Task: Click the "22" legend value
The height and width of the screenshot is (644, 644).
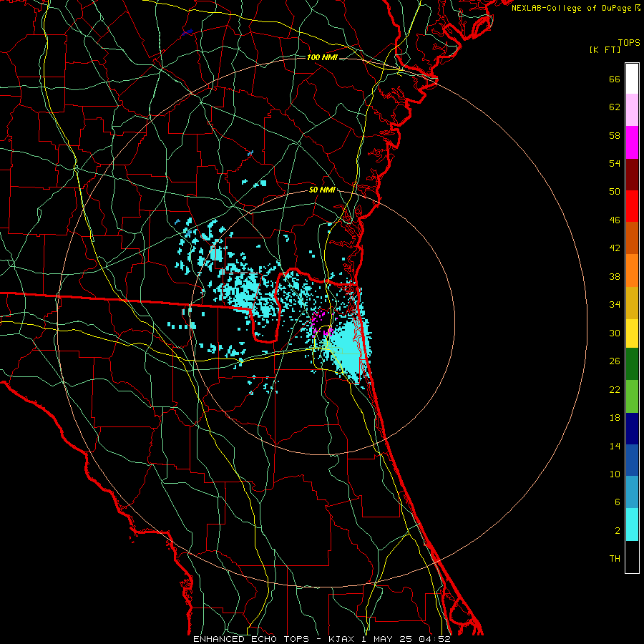Action: point(615,390)
